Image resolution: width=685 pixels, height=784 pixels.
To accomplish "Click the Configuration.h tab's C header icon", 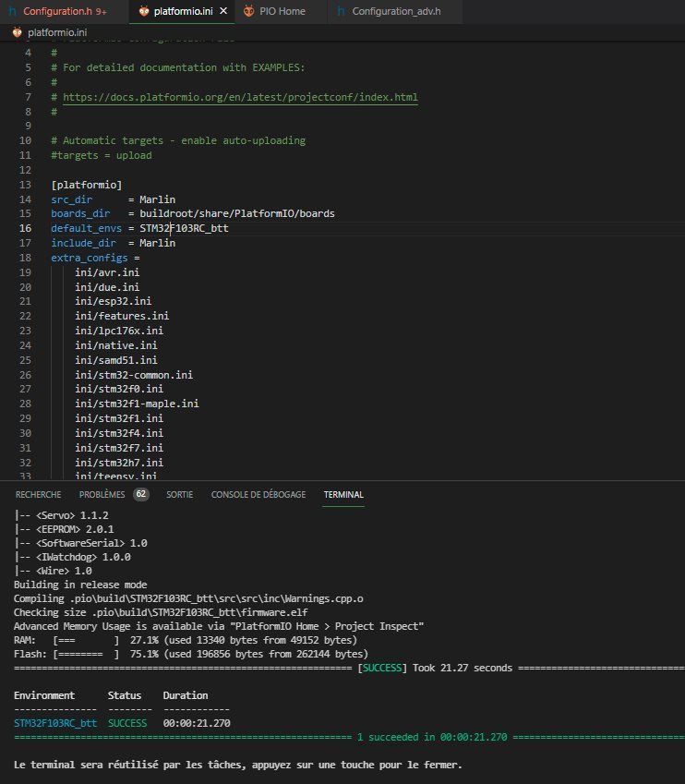I will tap(12, 11).
